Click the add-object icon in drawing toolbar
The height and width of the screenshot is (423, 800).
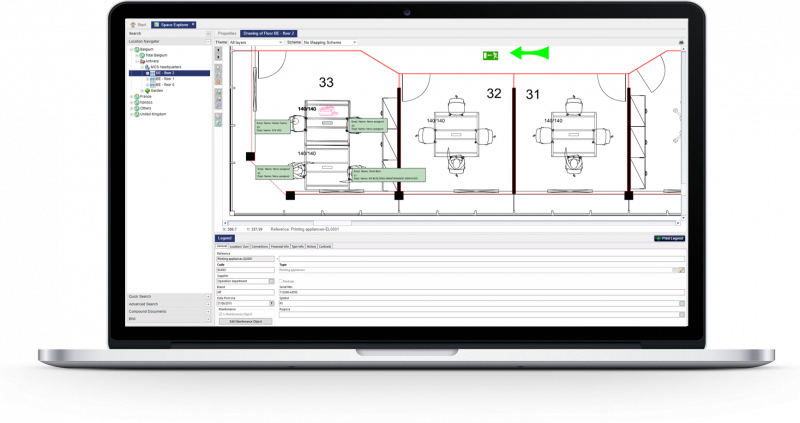click(x=218, y=93)
